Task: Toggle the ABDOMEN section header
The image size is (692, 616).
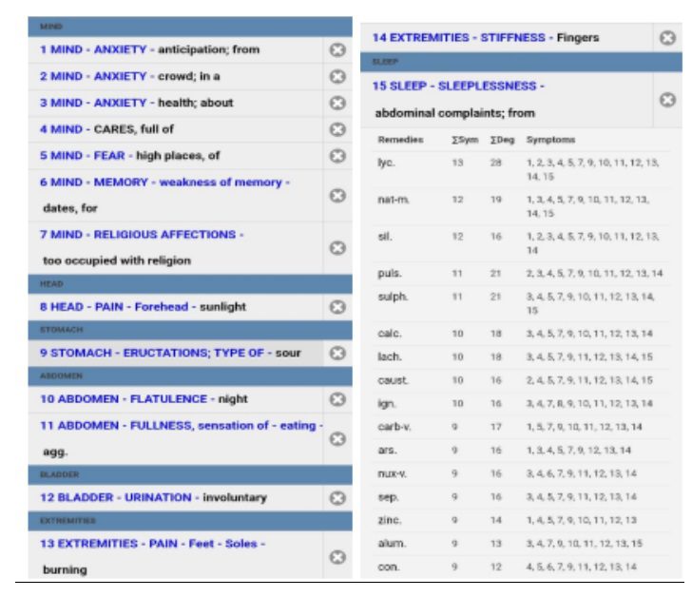Action: (x=190, y=376)
